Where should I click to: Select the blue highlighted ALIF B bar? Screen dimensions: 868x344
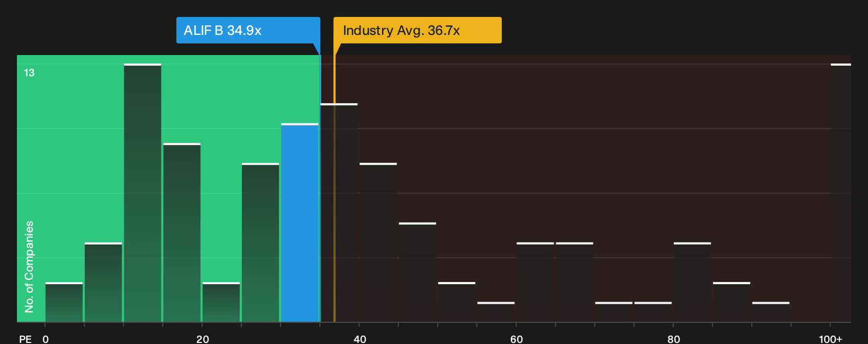(x=300, y=223)
